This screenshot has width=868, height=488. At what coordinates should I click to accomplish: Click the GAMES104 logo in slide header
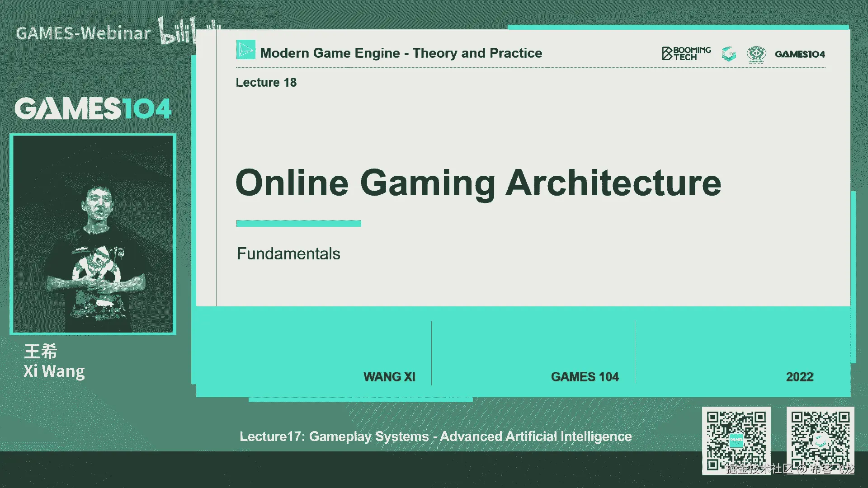(x=799, y=54)
